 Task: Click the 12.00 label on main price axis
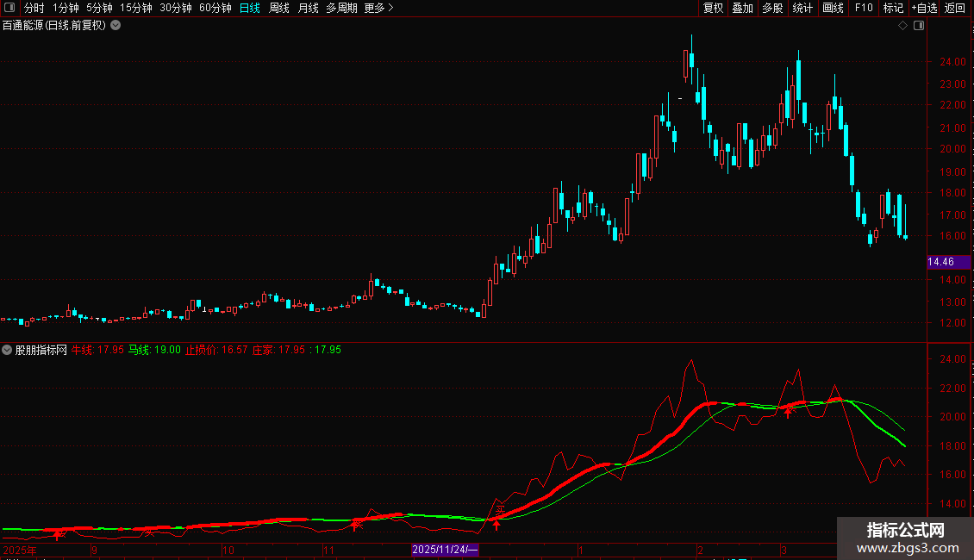952,323
